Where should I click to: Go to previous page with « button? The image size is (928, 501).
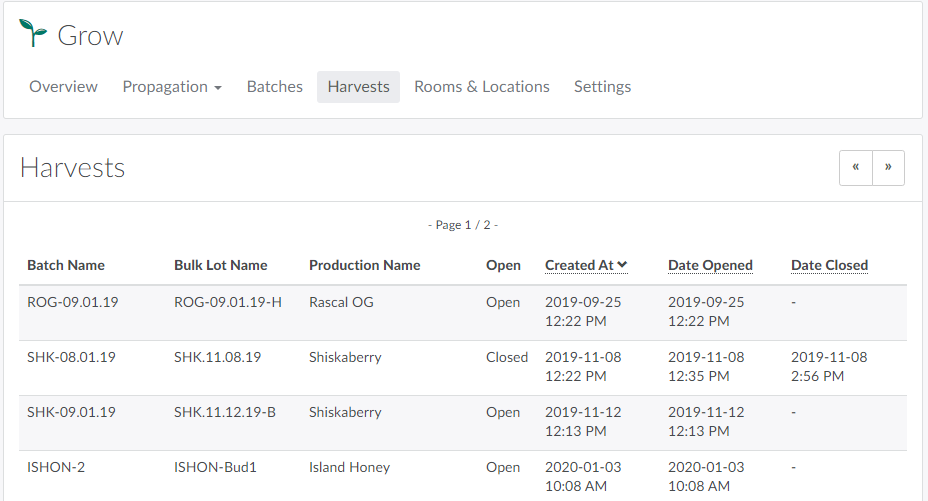(855, 168)
